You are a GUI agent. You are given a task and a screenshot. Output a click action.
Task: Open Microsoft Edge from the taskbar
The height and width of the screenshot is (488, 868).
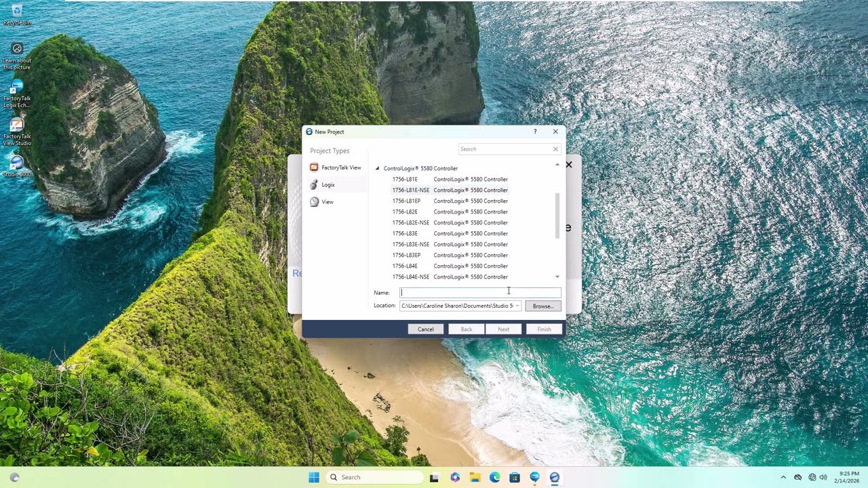click(x=494, y=477)
